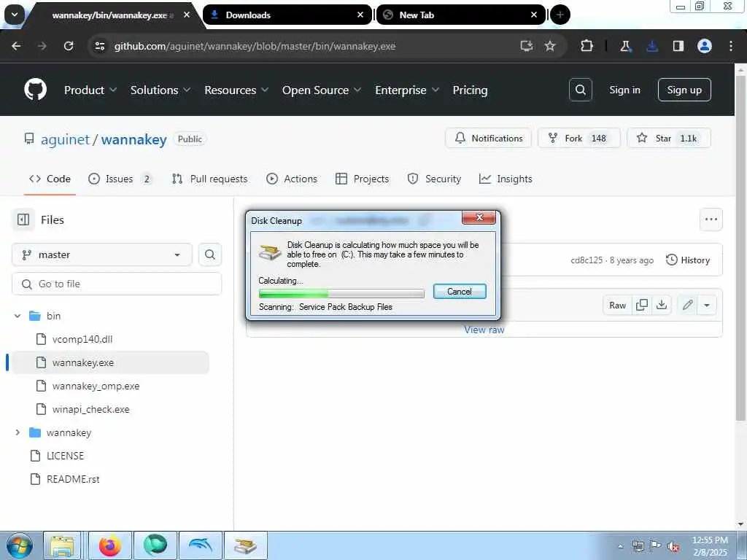Click the search files magnifier button
747x560 pixels.
click(209, 254)
